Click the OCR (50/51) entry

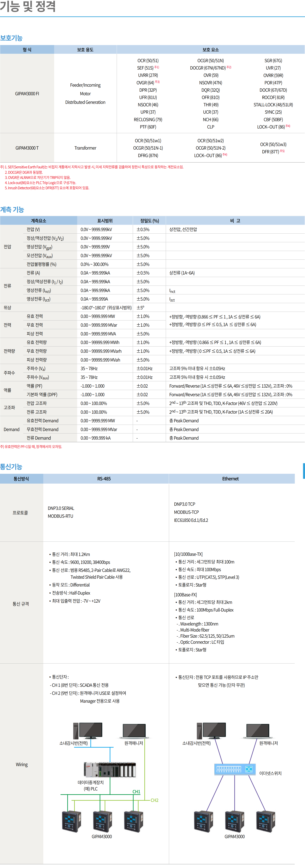(148, 61)
